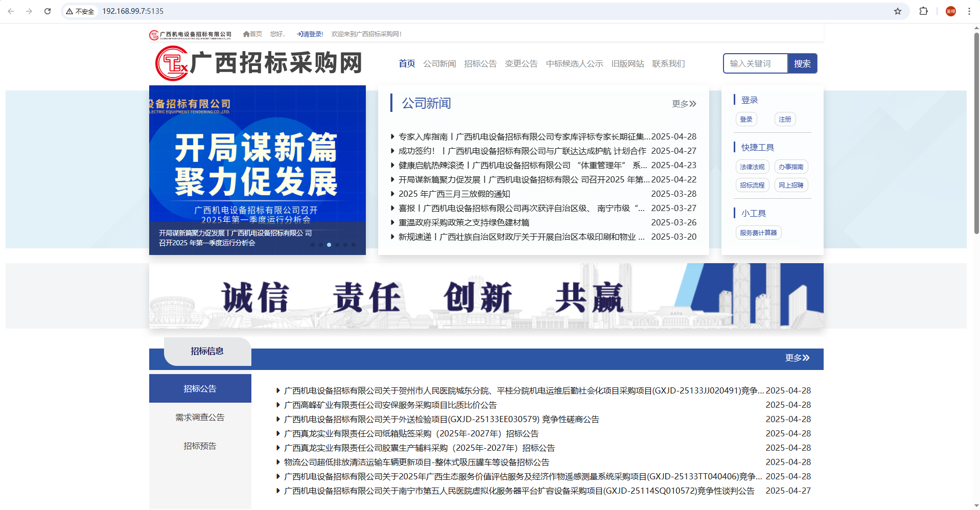Open the 服务费计算器 tool
The height and width of the screenshot is (510, 980).
pos(758,233)
